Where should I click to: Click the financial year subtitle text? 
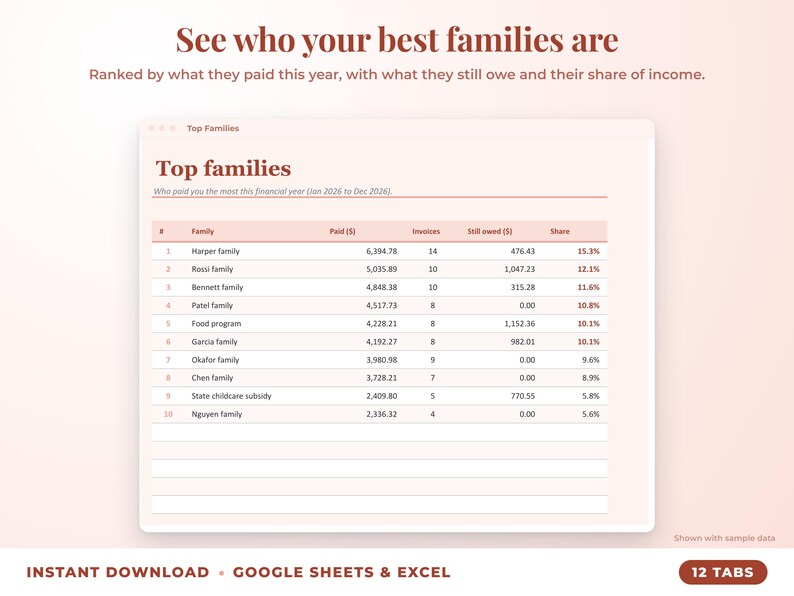coord(273,191)
